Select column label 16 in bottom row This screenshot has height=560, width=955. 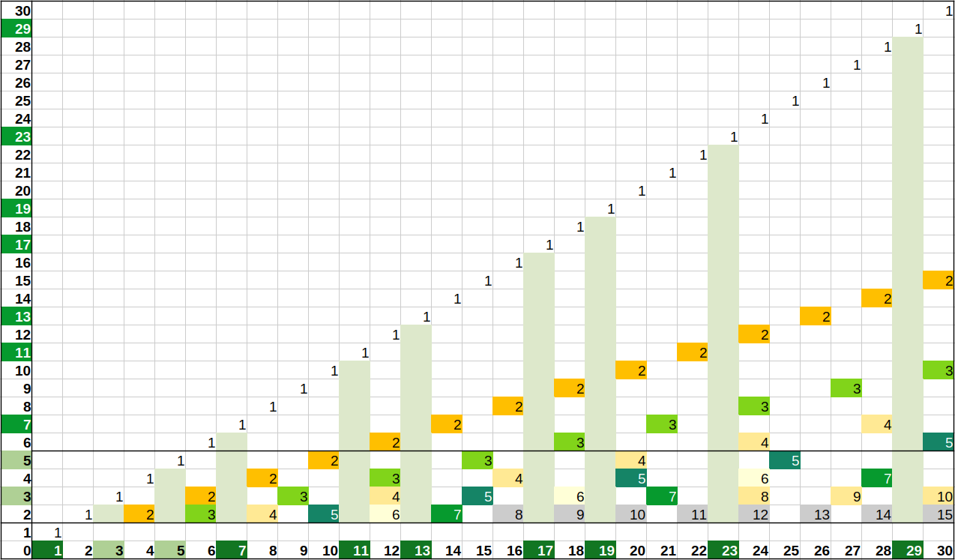point(508,550)
